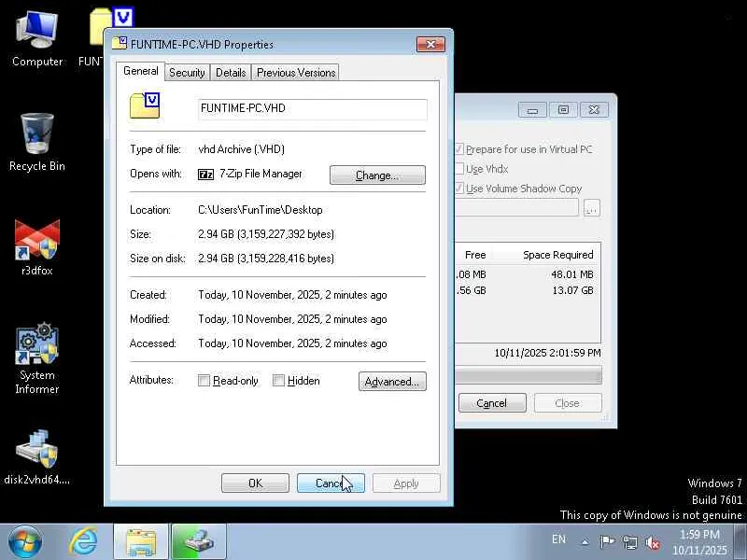This screenshot has height=560, width=747.
Task: Click the Size value 2.94 GB (3,159,227,392 bytes)
Action: pos(266,234)
